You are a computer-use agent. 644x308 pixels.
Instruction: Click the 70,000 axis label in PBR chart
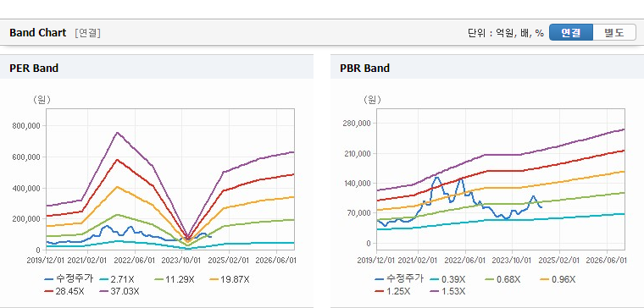pyautogui.click(x=359, y=213)
